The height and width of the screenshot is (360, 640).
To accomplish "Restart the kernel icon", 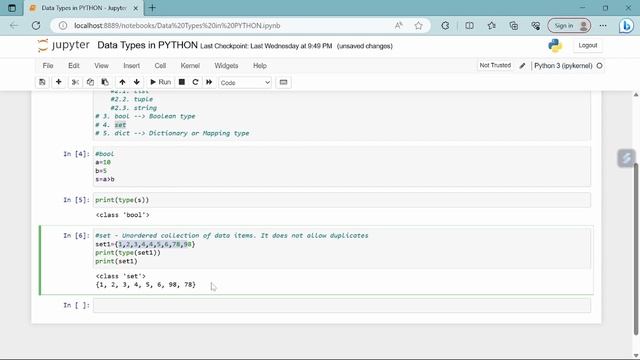I will pyautogui.click(x=195, y=82).
